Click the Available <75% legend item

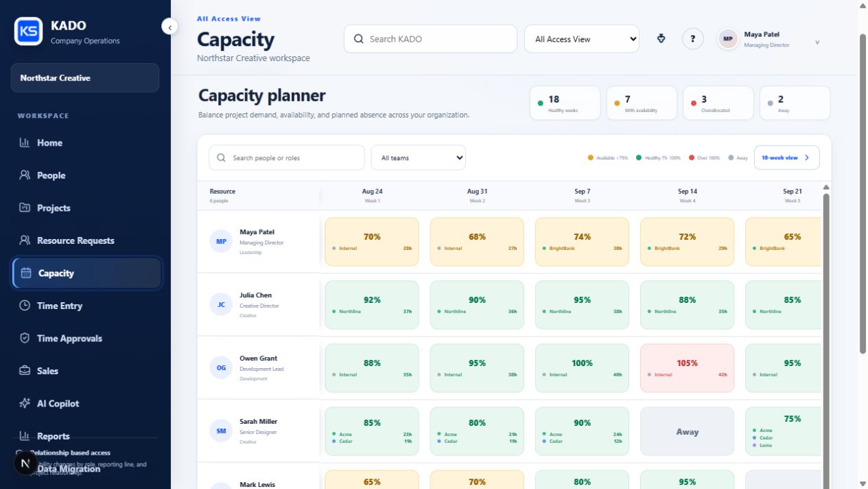click(608, 158)
